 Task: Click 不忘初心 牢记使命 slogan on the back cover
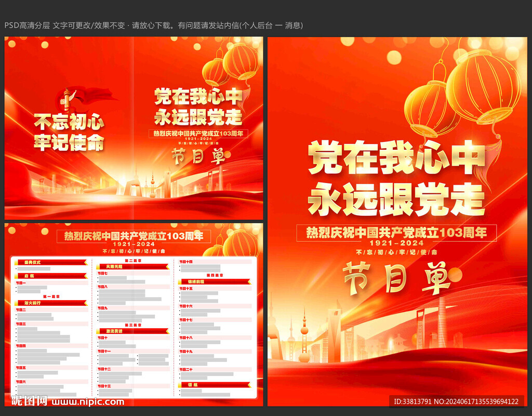[69, 132]
